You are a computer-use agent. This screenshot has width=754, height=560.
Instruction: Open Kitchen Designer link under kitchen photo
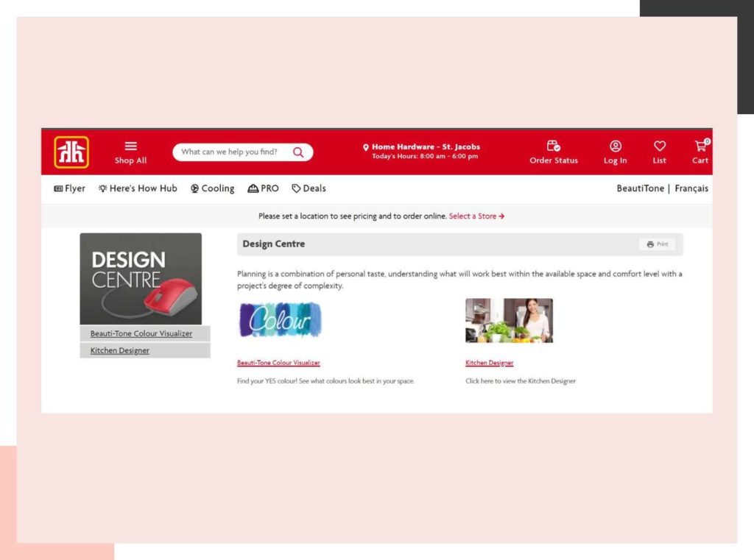tap(489, 363)
